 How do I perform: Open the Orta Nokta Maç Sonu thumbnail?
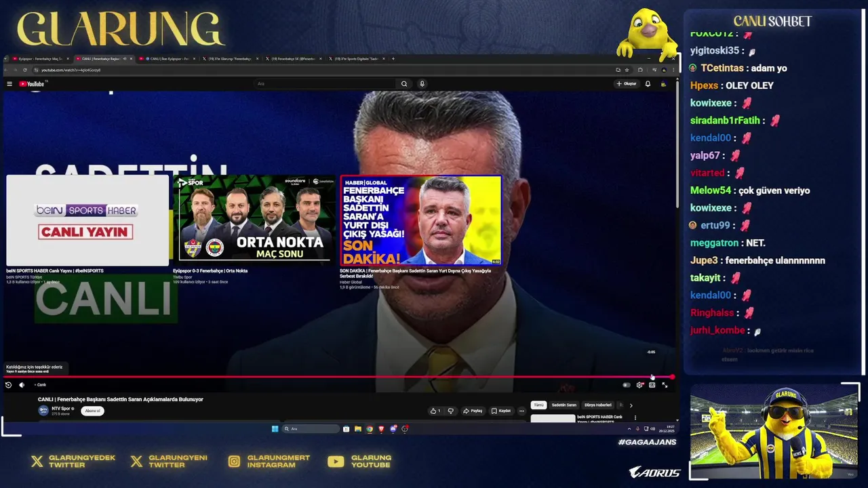click(x=255, y=220)
